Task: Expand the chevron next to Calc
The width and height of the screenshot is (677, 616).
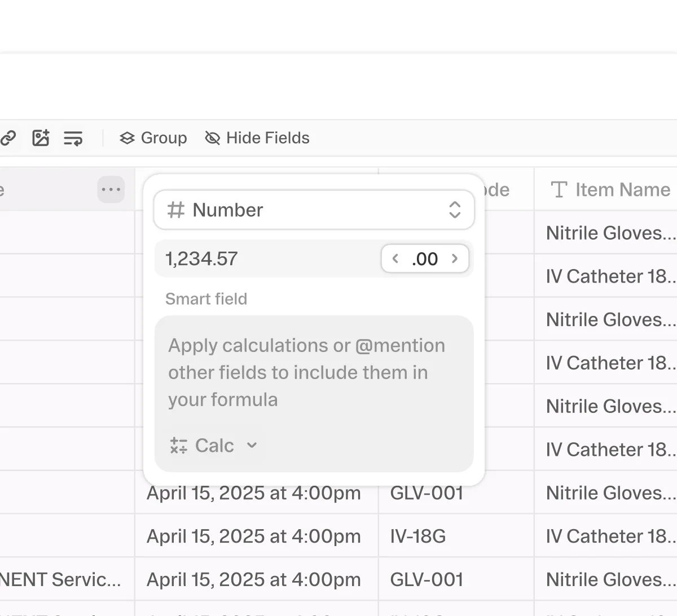Action: 252,446
